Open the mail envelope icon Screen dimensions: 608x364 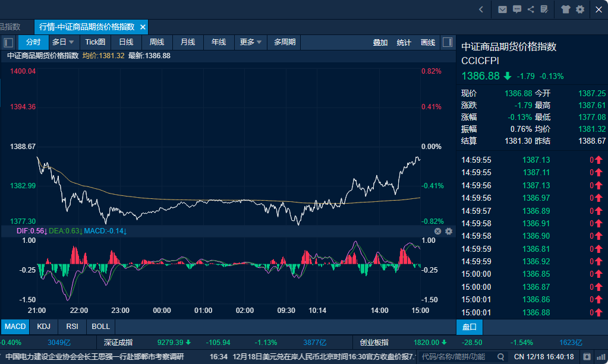click(503, 9)
